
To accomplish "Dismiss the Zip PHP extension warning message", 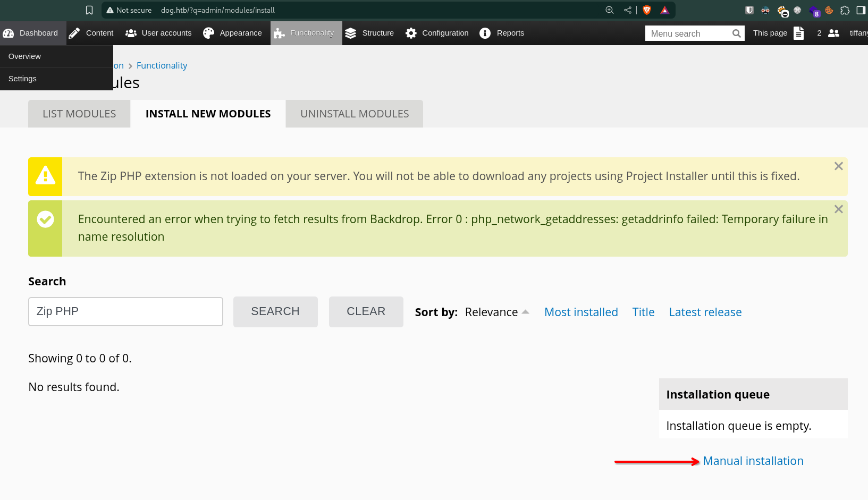I will (x=839, y=166).
